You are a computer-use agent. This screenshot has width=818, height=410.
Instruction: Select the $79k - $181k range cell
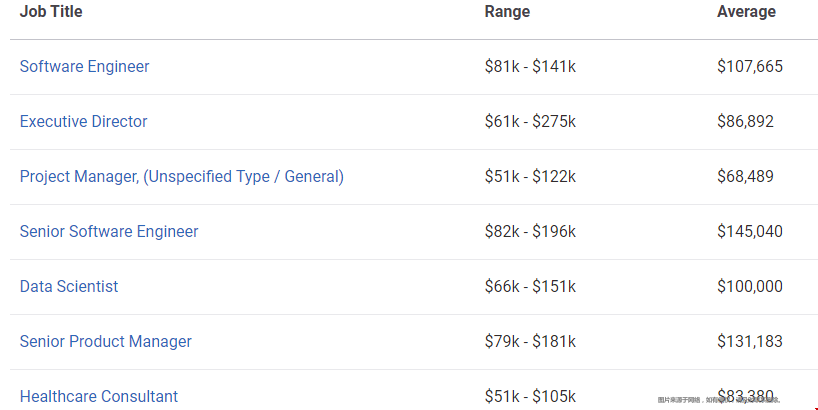(530, 341)
